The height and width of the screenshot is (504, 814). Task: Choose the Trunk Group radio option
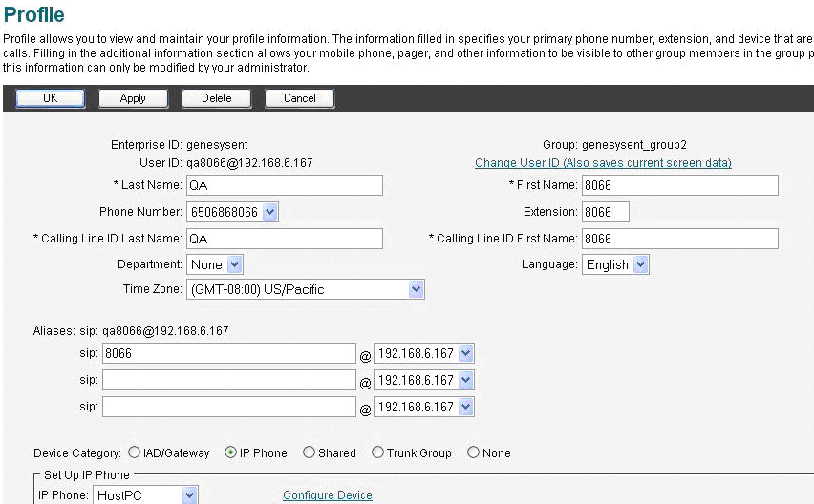pyautogui.click(x=378, y=452)
